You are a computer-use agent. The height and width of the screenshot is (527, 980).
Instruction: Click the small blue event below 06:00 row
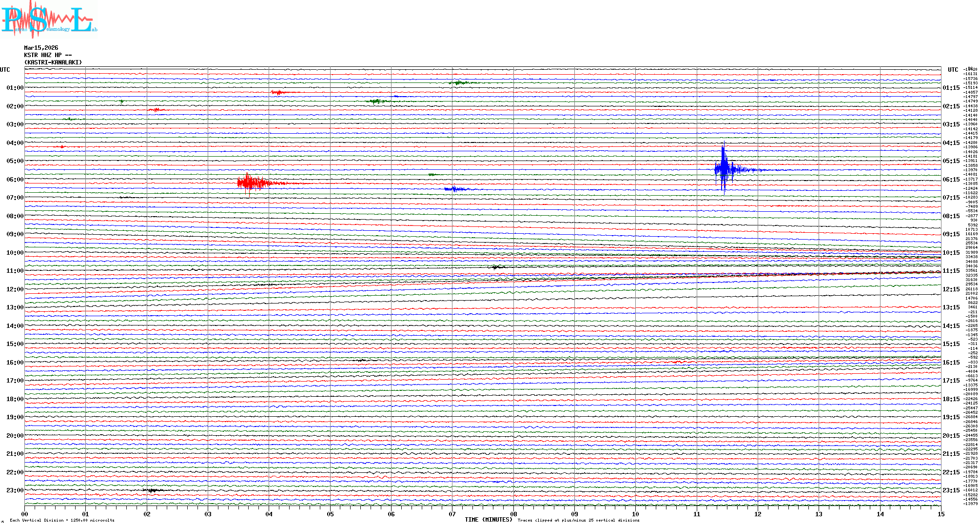(x=455, y=189)
